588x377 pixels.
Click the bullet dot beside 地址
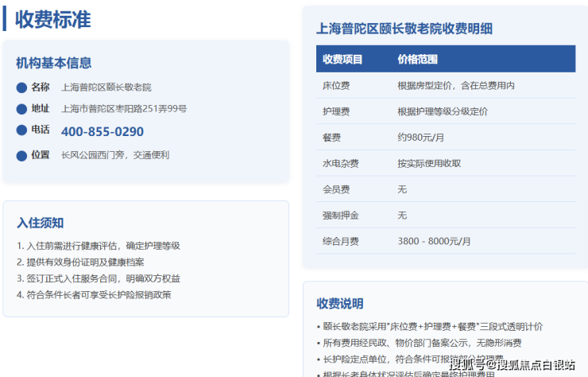point(21,109)
